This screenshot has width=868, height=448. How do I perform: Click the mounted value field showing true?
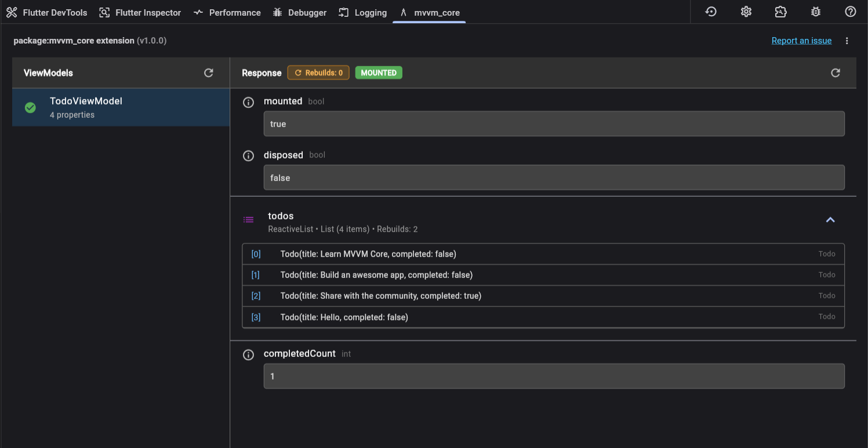[554, 124]
